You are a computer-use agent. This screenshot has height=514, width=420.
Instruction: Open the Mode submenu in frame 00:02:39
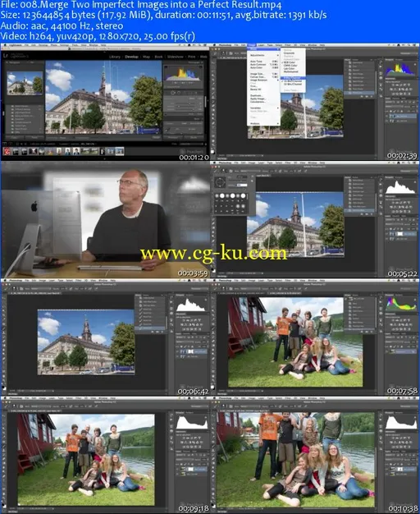point(263,48)
